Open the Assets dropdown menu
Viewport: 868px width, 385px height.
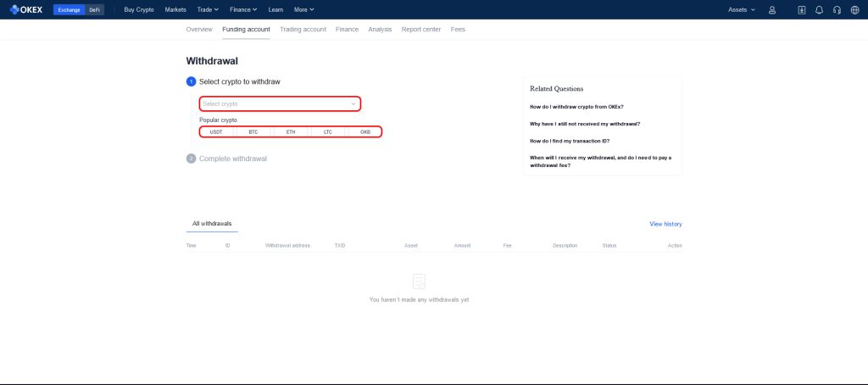(x=742, y=9)
